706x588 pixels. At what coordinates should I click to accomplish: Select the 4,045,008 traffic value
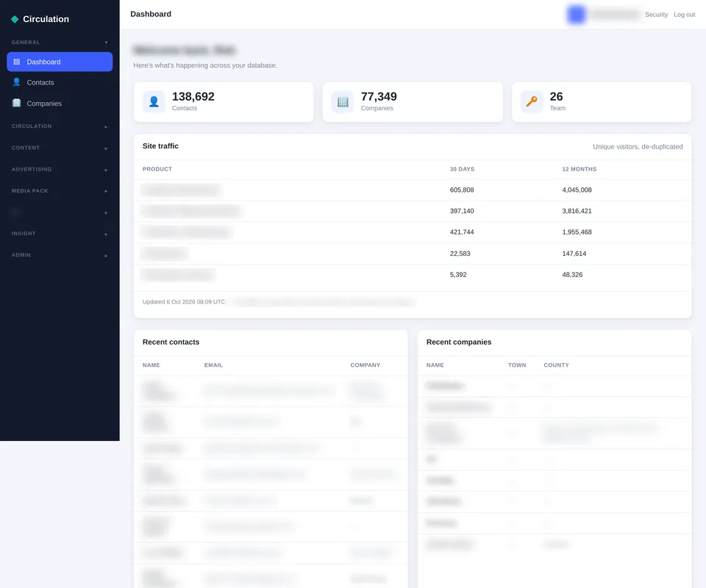coord(577,190)
